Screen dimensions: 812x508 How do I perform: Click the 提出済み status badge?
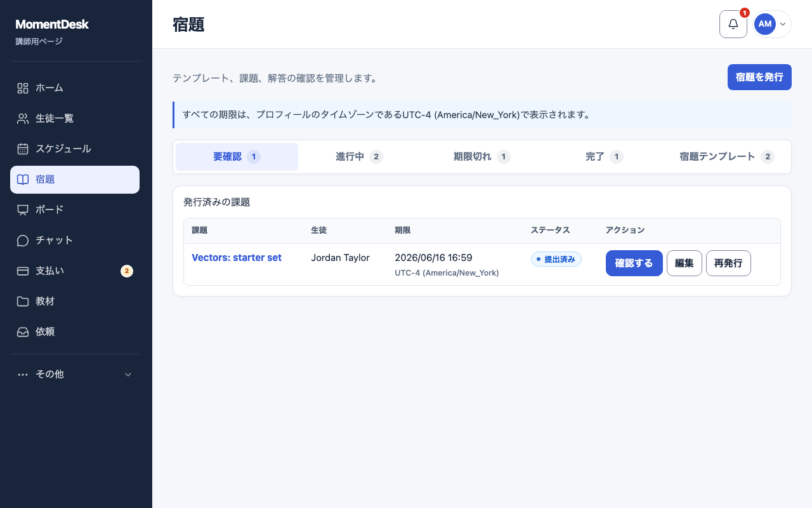click(x=556, y=259)
